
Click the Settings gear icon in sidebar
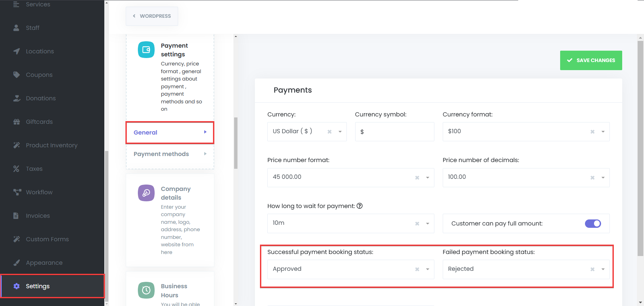[x=16, y=286]
